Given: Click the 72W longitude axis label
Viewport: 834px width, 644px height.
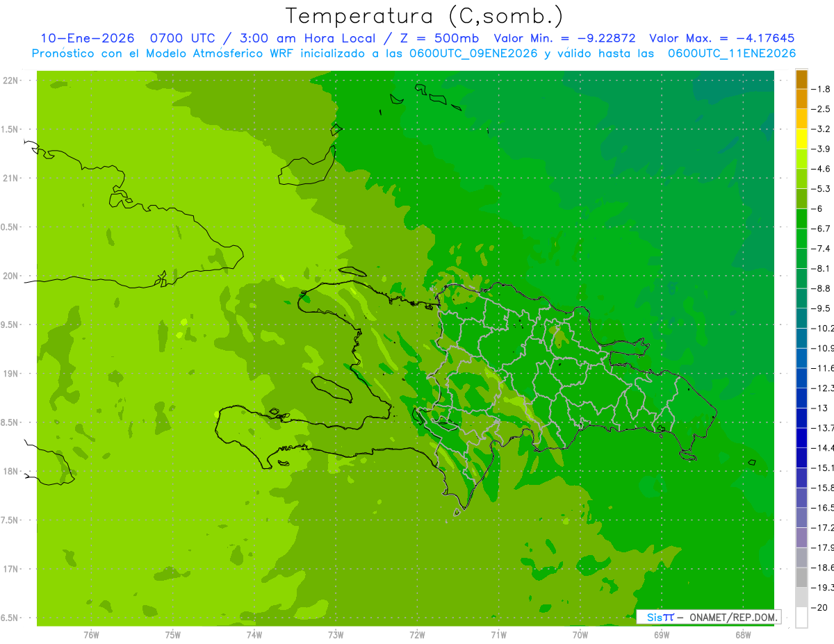Looking at the screenshot, I should (x=417, y=634).
